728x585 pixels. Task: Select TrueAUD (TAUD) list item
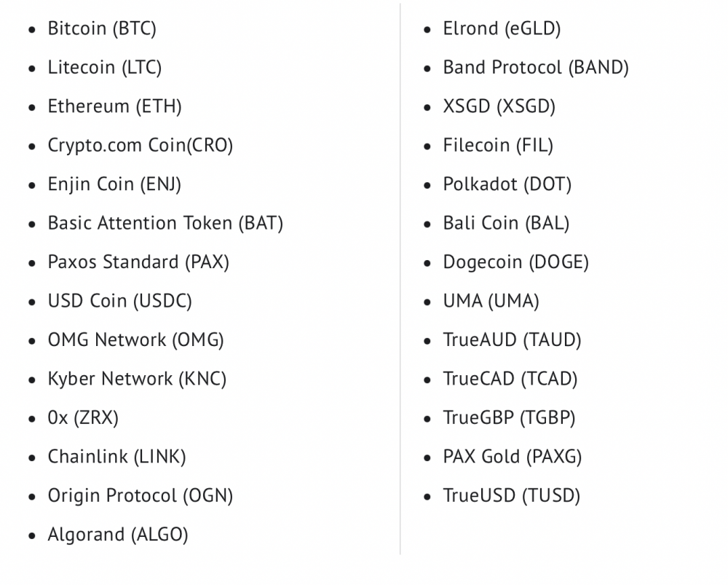512,340
